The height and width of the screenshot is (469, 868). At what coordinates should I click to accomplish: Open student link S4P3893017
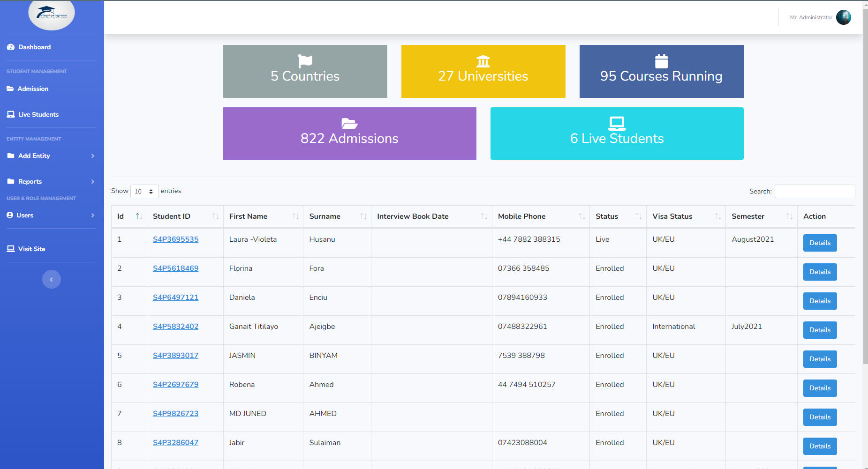point(175,355)
